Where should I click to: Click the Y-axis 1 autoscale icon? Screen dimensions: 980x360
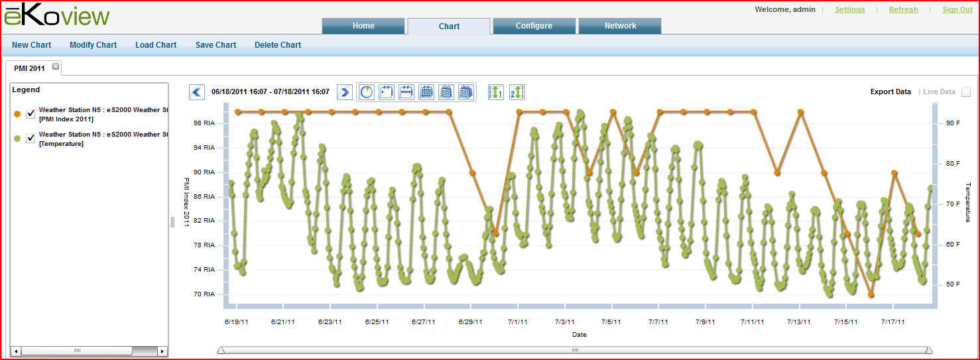pyautogui.click(x=496, y=92)
